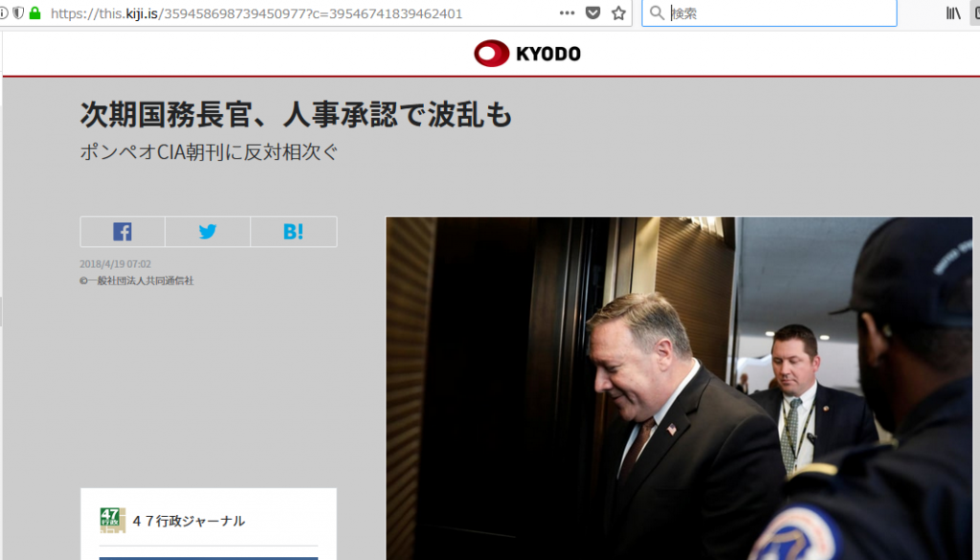This screenshot has height=560, width=980.
Task: Save page to Pocket
Action: point(592,13)
